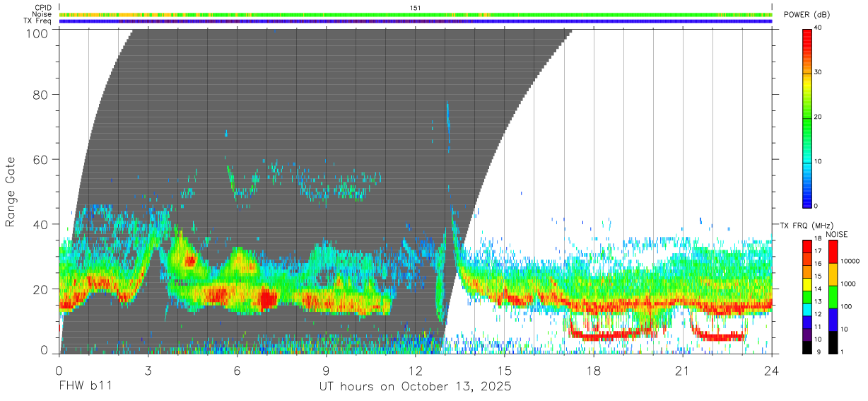Click the 9 label on TX FRQ scale
Screen dimensions: 868x401
[x=819, y=351]
